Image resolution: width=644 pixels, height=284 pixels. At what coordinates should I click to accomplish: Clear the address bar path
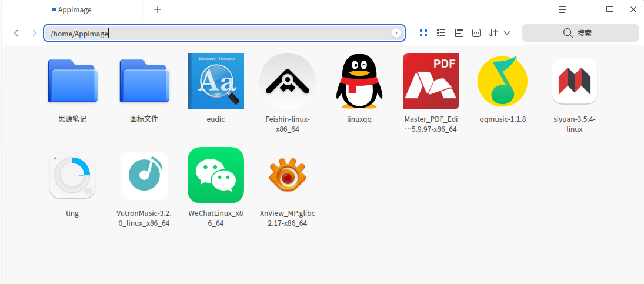click(396, 34)
